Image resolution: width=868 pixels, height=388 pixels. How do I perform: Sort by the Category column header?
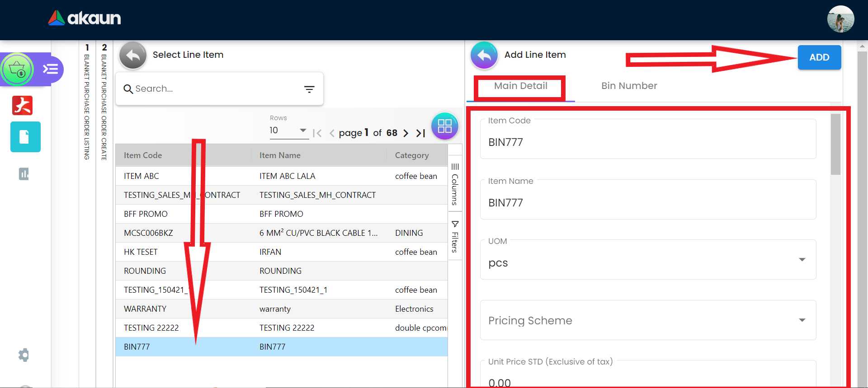click(412, 155)
